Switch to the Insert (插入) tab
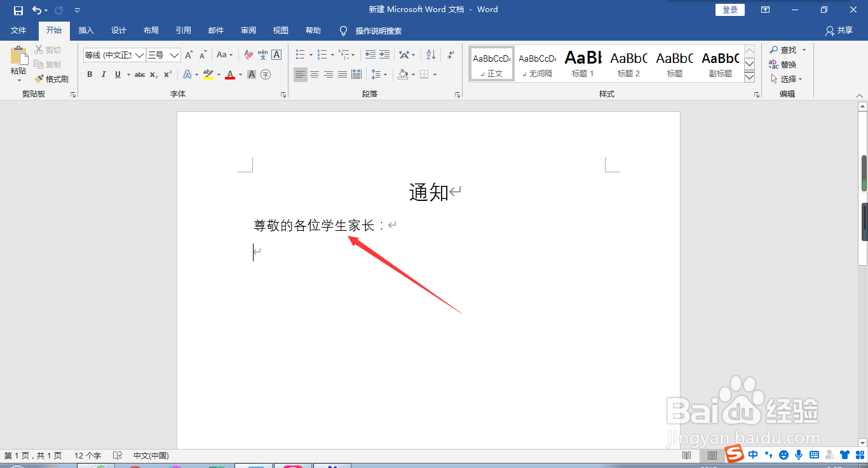This screenshot has width=868, height=468. click(x=86, y=31)
